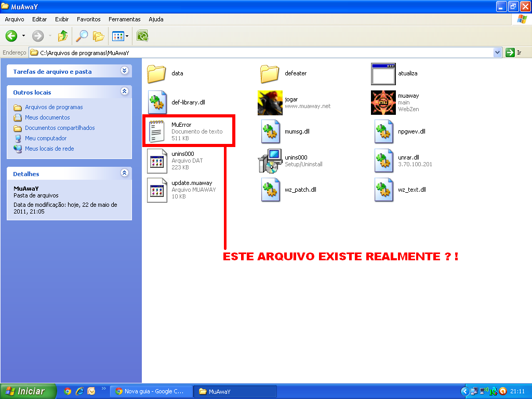
Task: Click the Folders toolbar icon
Action: point(98,36)
